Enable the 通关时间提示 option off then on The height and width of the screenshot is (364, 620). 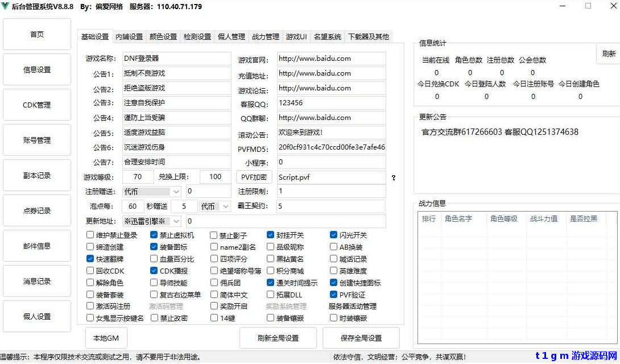click(270, 282)
